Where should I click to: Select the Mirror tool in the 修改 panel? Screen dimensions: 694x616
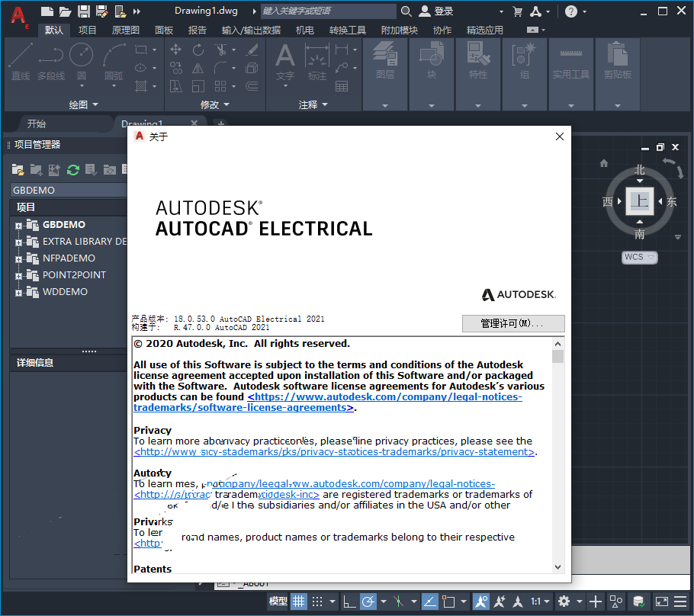pos(198,68)
